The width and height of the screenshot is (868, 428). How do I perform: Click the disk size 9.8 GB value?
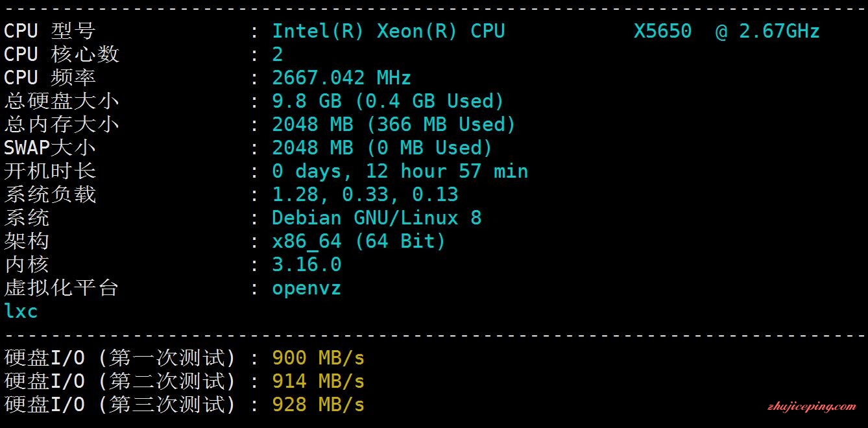coord(307,101)
